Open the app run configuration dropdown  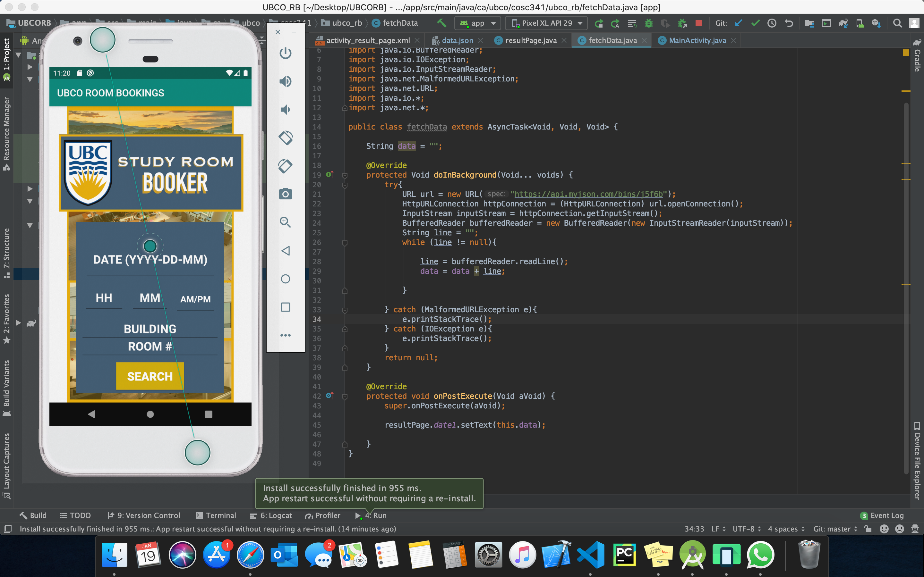(478, 23)
